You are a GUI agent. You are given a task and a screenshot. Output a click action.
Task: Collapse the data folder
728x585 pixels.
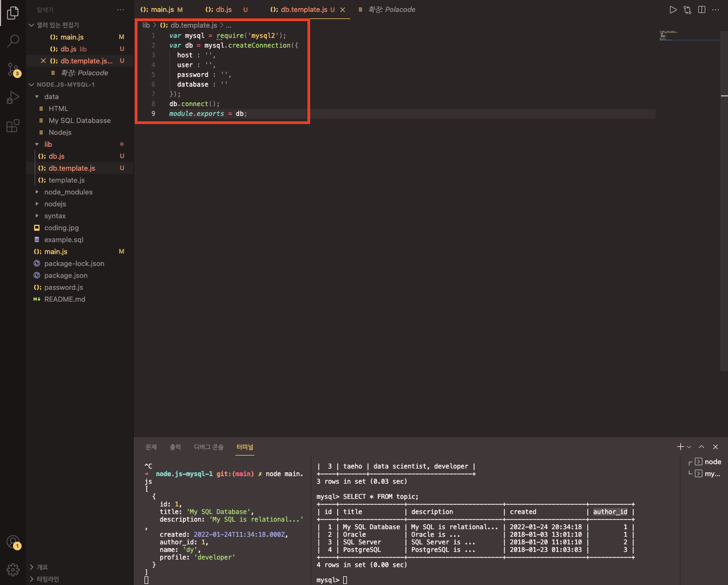point(80,96)
